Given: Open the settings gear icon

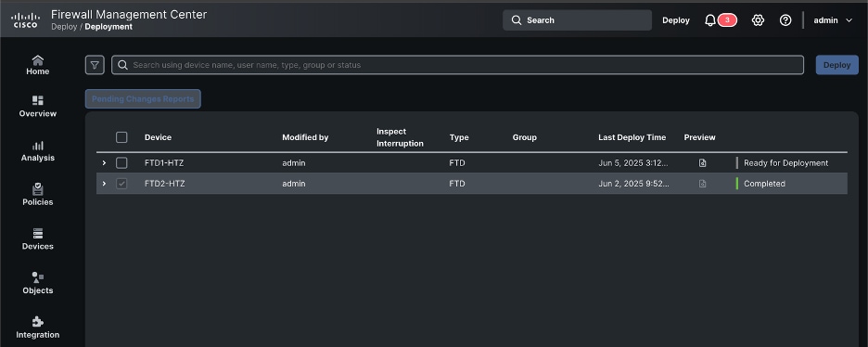Looking at the screenshot, I should (758, 20).
